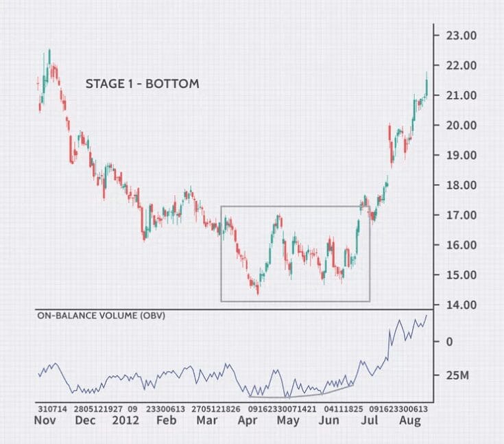Click the '310714' date tick label
The image size is (504, 444).
[52, 409]
